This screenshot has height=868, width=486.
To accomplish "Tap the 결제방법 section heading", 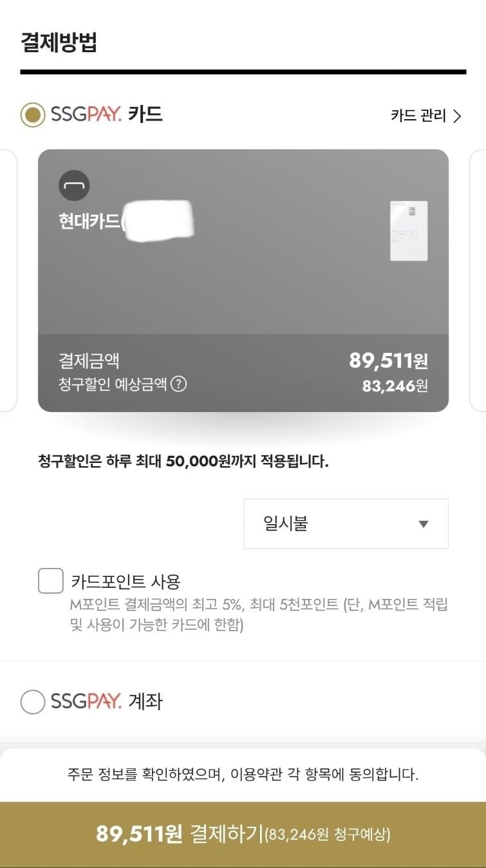I will click(59, 42).
